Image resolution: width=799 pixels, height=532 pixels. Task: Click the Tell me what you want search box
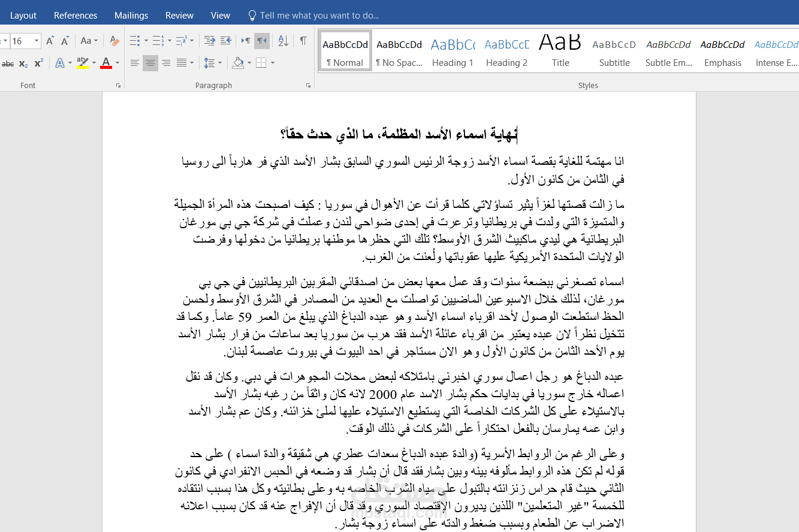pos(313,16)
